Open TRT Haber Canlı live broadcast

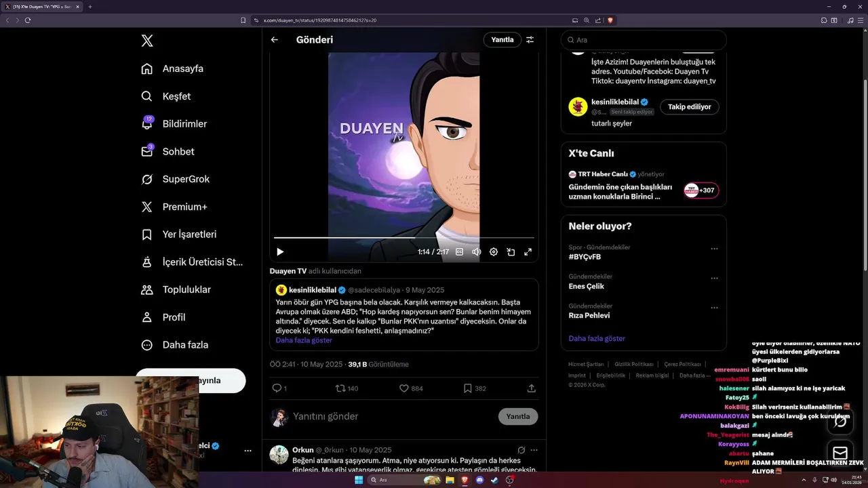click(x=644, y=186)
